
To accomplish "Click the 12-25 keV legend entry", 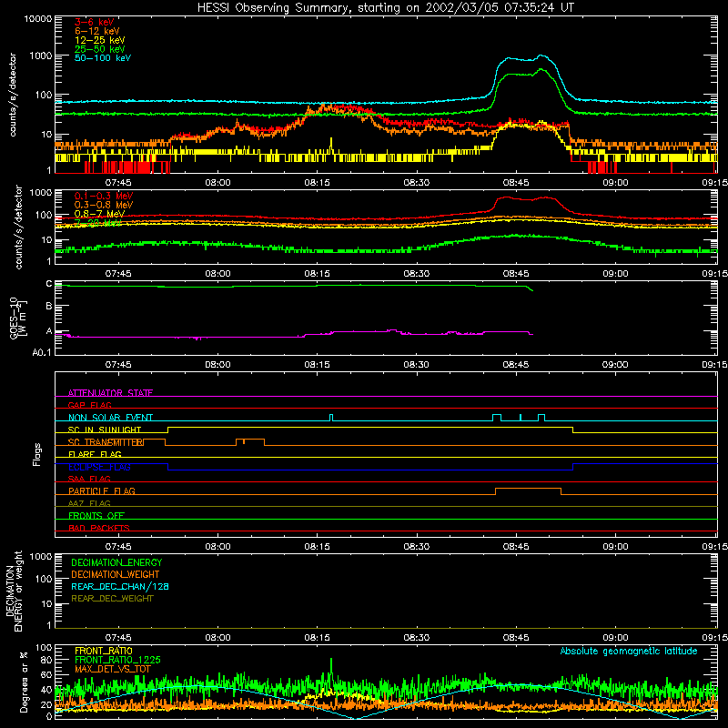I will (99, 40).
